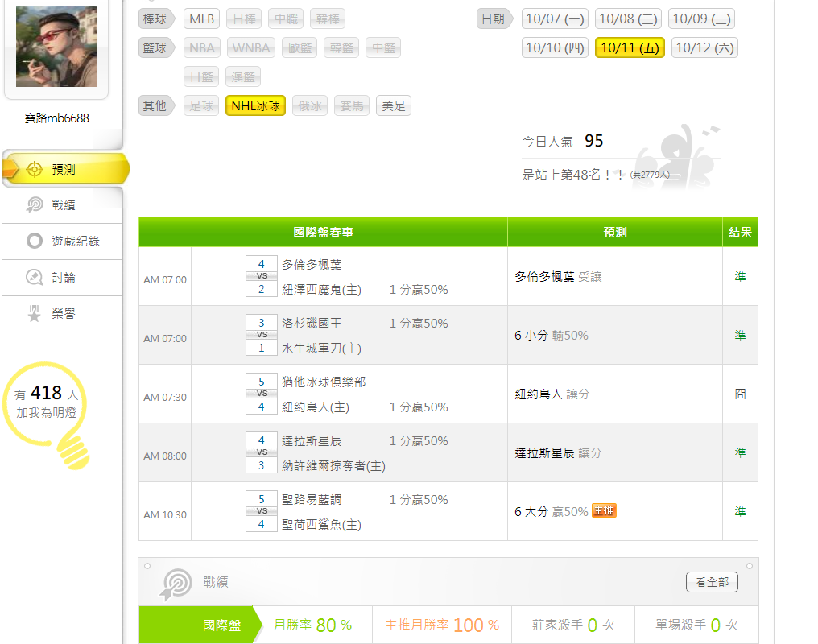This screenshot has width=818, height=644.
Task: Click the 討論 pencil icon
Action: click(35, 277)
